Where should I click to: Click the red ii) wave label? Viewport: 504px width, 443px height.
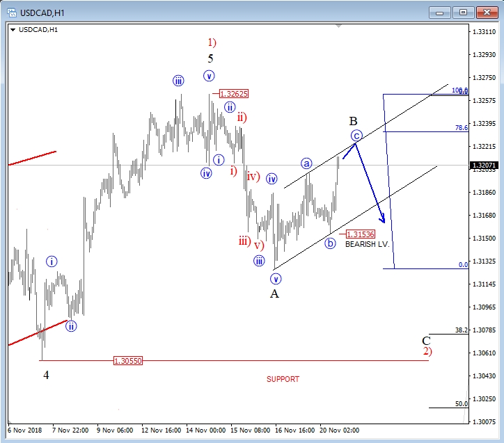(242, 117)
